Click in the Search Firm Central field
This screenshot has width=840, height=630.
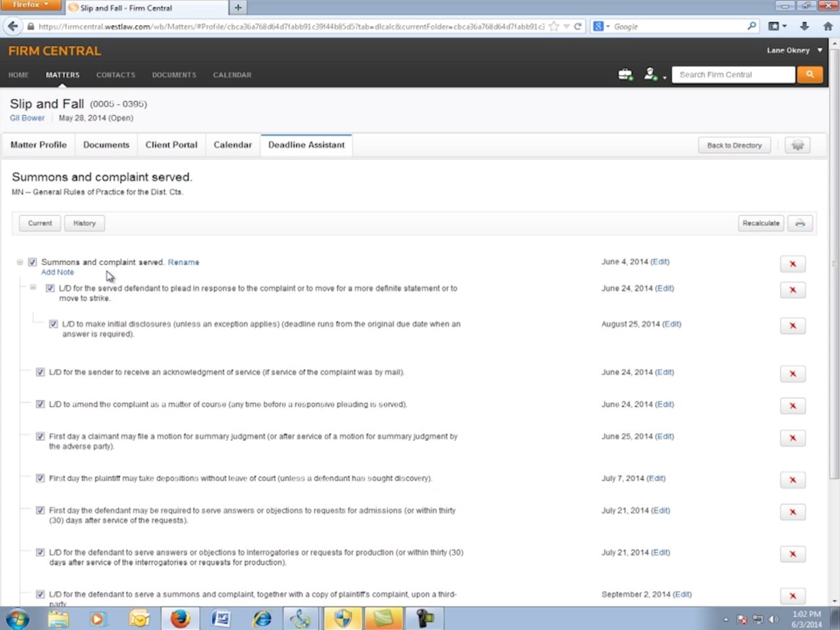pyautogui.click(x=734, y=75)
